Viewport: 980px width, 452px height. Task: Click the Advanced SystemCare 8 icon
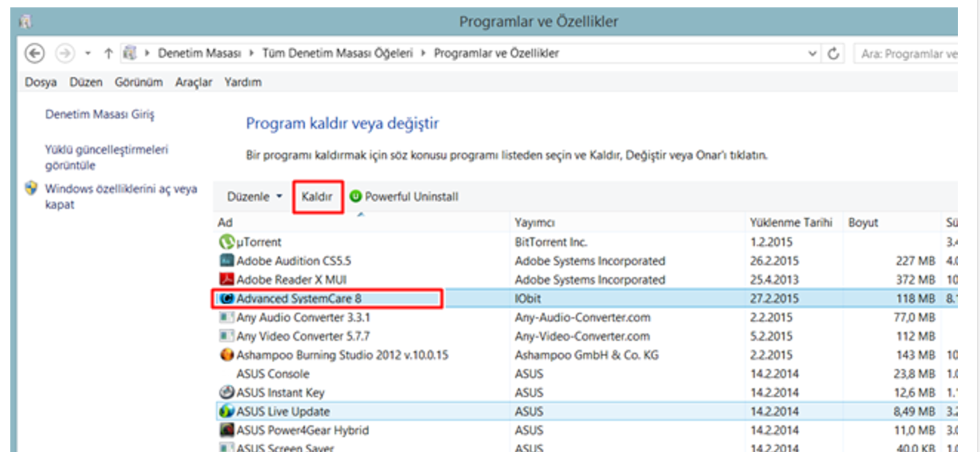(x=226, y=299)
